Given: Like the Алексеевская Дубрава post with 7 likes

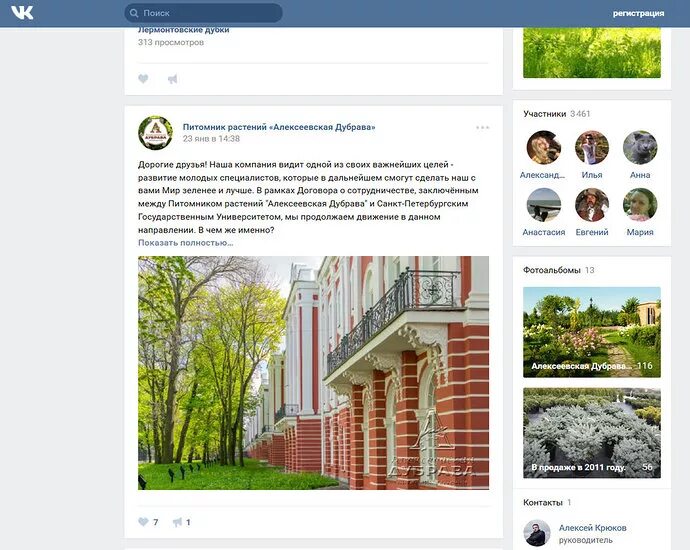Looking at the screenshot, I should pyautogui.click(x=143, y=522).
